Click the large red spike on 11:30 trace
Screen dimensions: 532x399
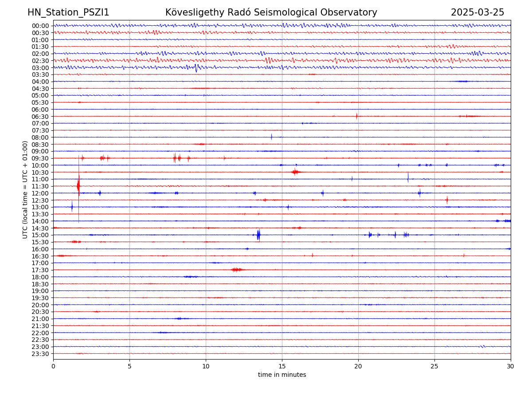click(x=78, y=186)
